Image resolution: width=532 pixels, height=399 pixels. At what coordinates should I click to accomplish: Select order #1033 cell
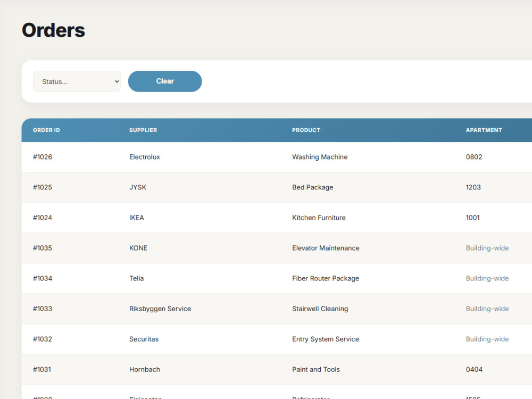coord(43,309)
